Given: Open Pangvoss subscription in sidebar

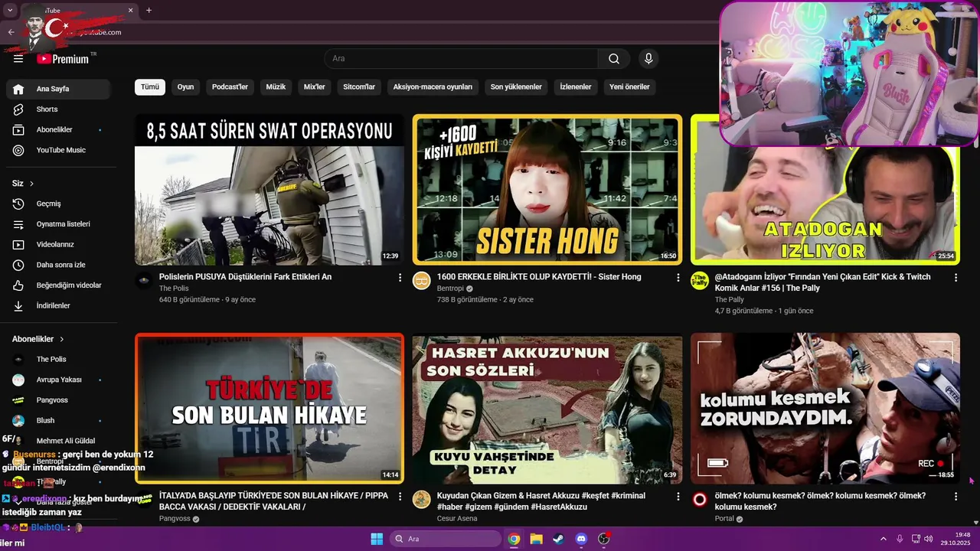Looking at the screenshot, I should tap(58, 400).
